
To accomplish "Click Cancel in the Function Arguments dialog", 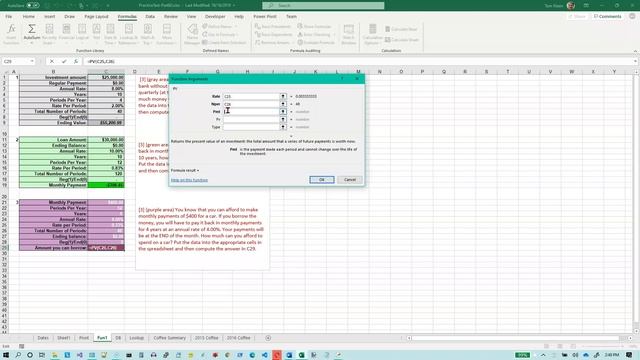I will tap(350, 180).
